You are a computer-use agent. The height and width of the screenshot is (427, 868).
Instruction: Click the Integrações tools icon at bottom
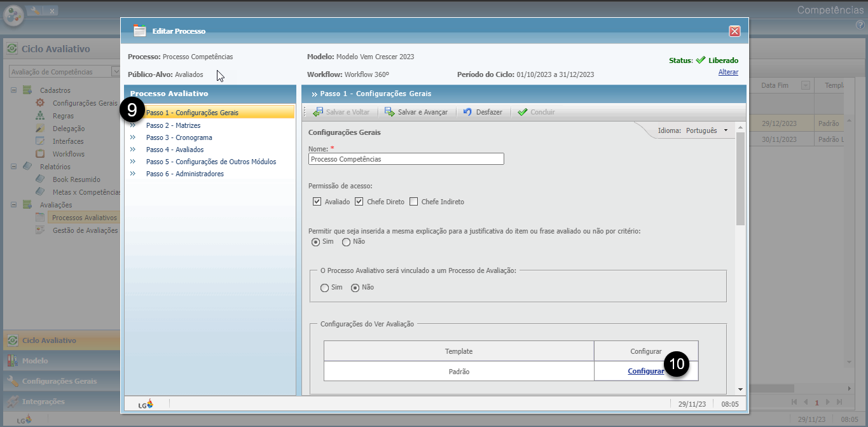click(x=12, y=402)
